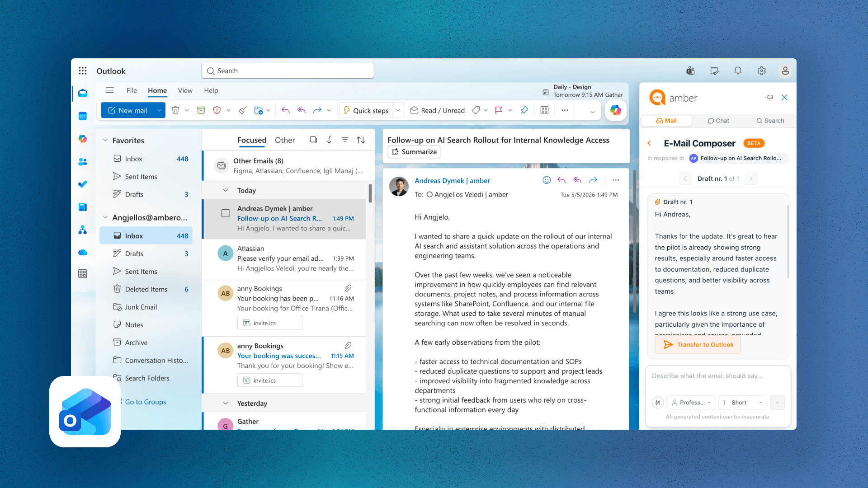Image resolution: width=868 pixels, height=488 pixels.
Task: Toggle the hamburger navigation pane button
Action: coord(110,90)
